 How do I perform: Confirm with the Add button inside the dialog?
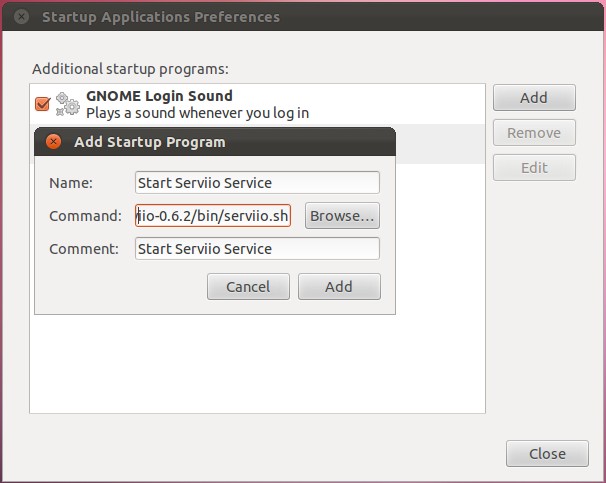[339, 287]
